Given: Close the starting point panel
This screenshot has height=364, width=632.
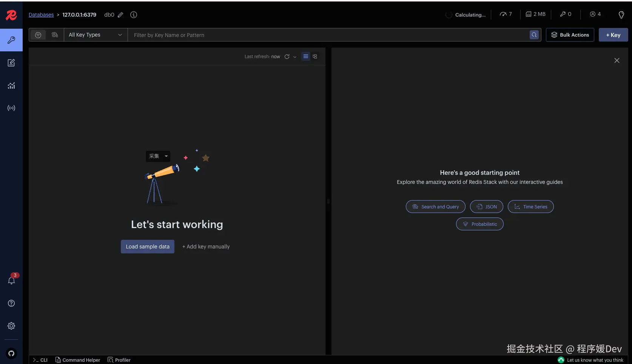Looking at the screenshot, I should pos(617,60).
